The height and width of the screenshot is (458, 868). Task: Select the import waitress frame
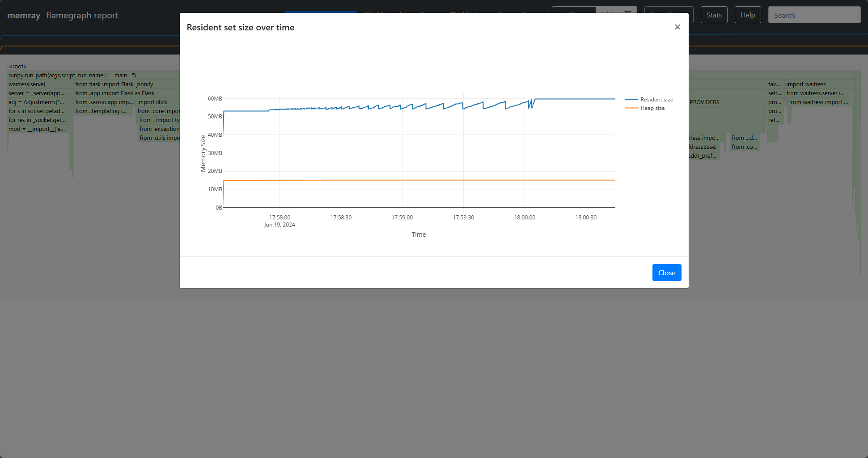(818, 84)
